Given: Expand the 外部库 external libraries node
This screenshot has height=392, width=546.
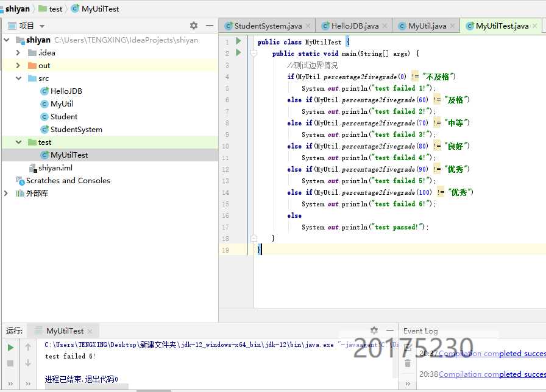Looking at the screenshot, I should 5,193.
